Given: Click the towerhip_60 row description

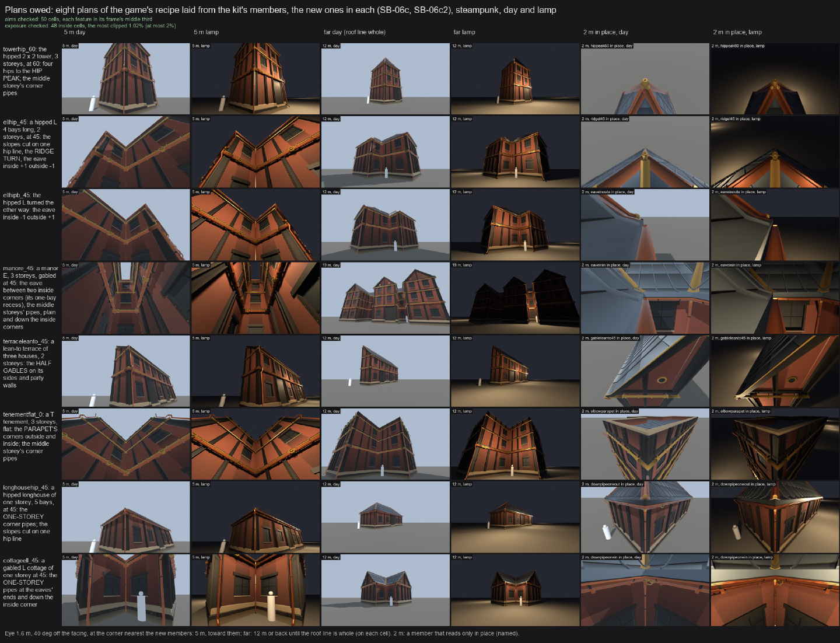Looking at the screenshot, I should tap(30, 71).
